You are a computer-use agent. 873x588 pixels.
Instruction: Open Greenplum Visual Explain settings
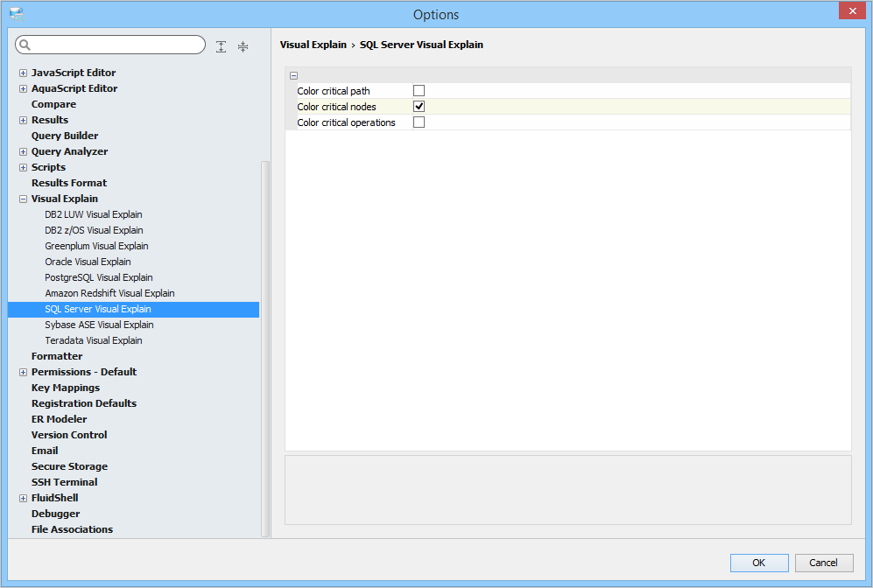[x=96, y=246]
